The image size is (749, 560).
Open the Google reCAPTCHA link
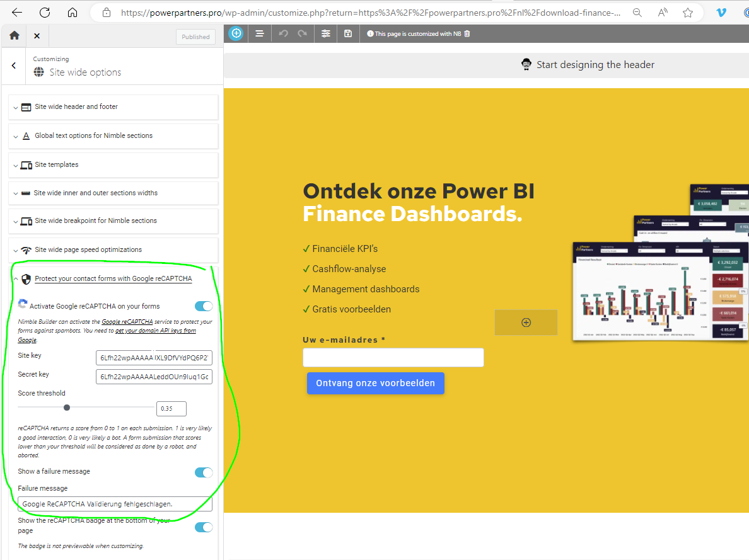click(x=127, y=322)
